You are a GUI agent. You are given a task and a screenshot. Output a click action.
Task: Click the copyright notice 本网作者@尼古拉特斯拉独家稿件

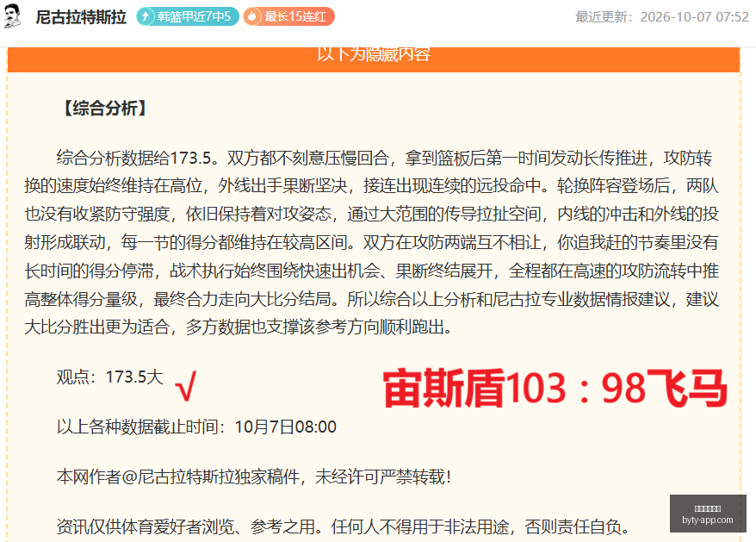tap(178, 477)
